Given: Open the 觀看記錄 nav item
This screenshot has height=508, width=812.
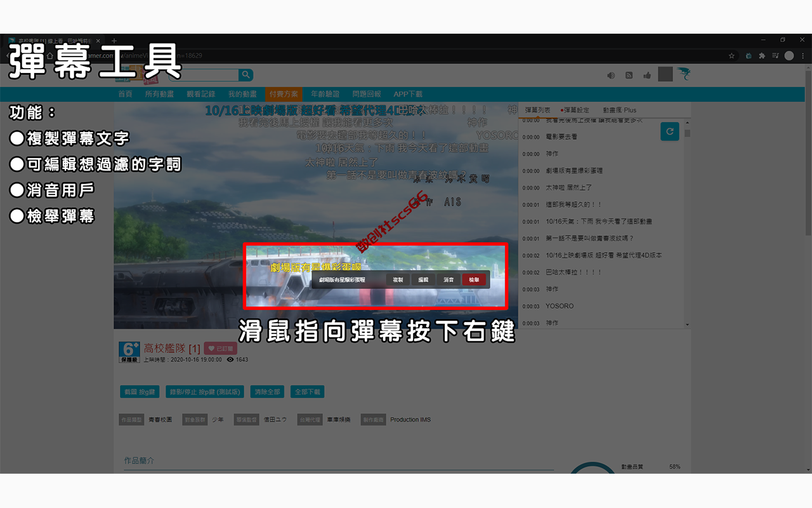Looking at the screenshot, I should pos(201,94).
